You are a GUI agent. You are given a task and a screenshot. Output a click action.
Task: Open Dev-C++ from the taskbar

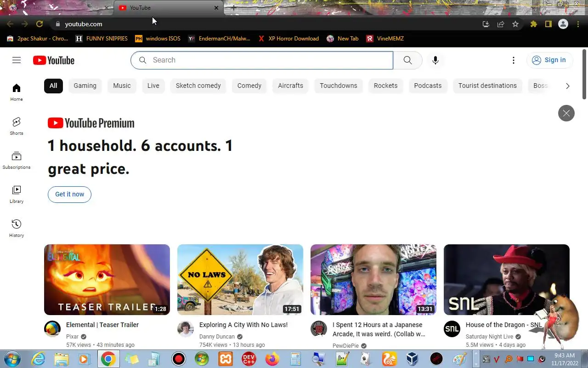coord(249,359)
